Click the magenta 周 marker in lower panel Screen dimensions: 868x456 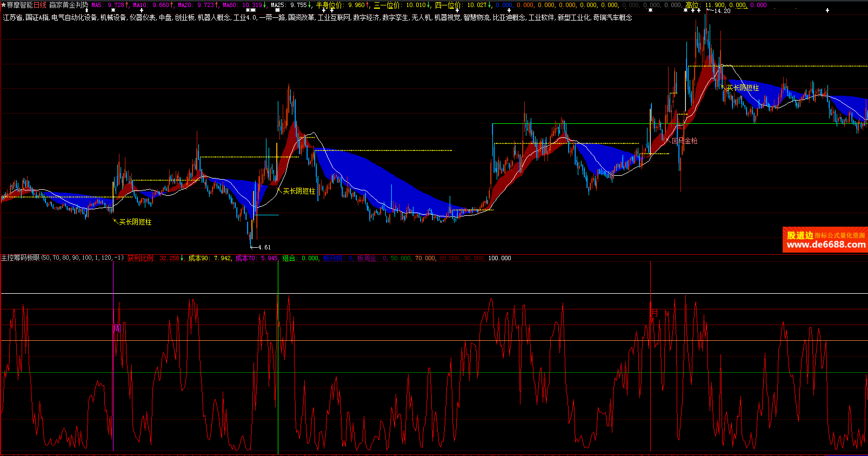click(x=117, y=328)
